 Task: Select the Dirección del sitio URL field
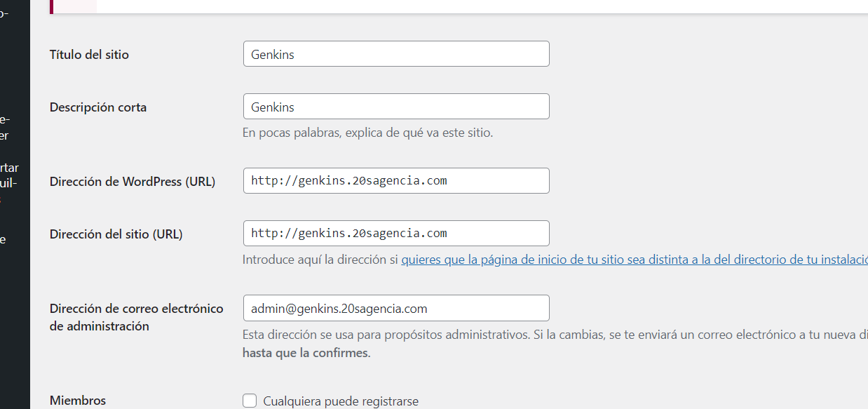point(396,233)
